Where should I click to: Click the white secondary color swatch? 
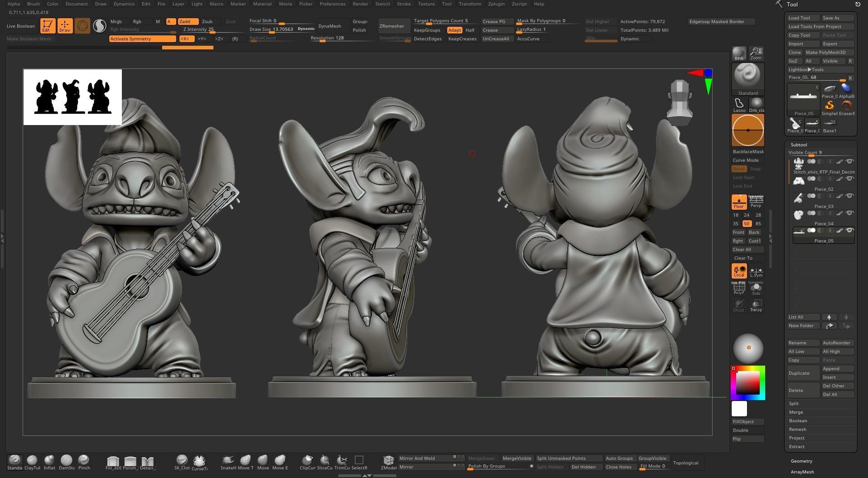tap(739, 409)
